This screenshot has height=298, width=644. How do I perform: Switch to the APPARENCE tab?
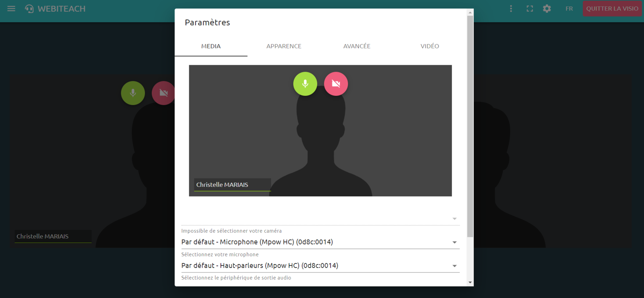[x=284, y=46]
